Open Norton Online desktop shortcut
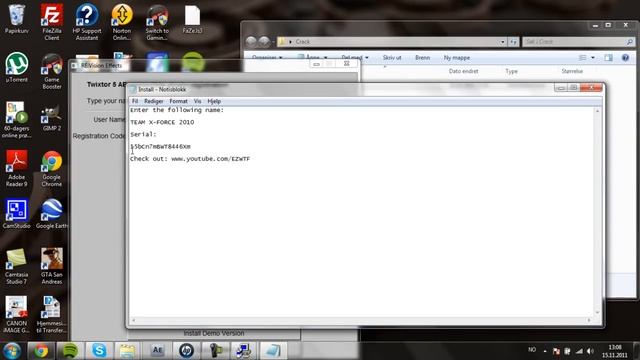 pos(122,22)
